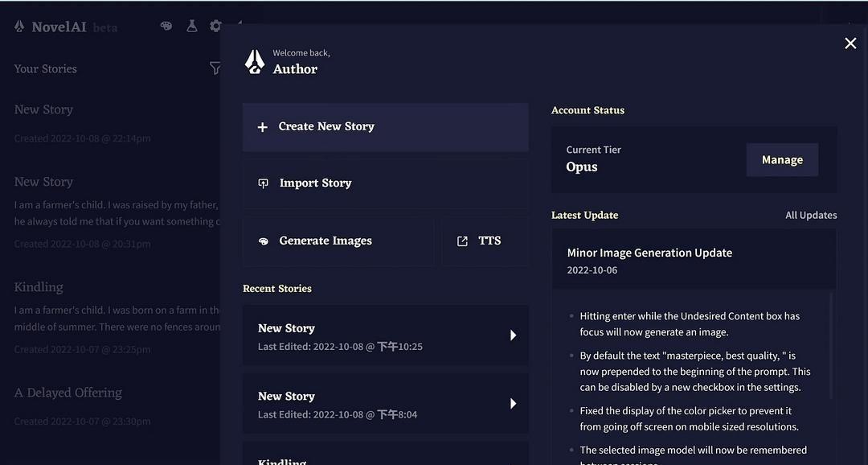Screen dimensions: 868x465
Task: Click the Generate Images button
Action: click(339, 241)
